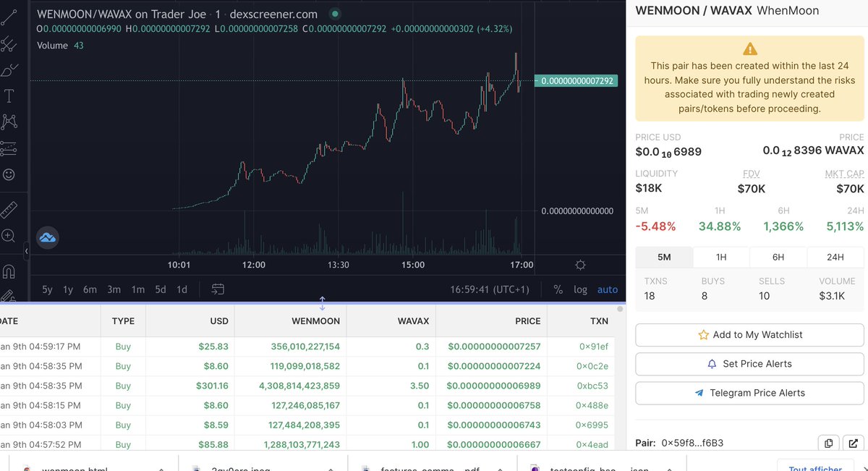Open transaction 0xbc53 link
The height and width of the screenshot is (471, 868).
point(593,386)
